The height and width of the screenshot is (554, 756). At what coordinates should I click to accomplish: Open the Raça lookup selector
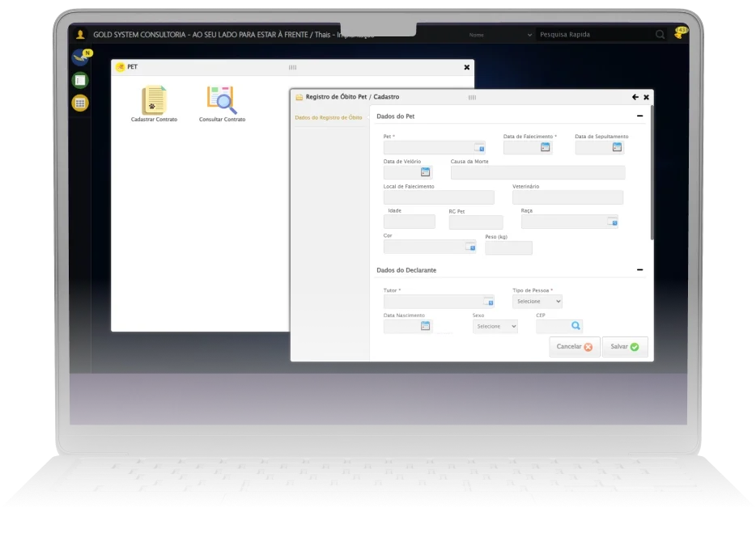coord(612,222)
